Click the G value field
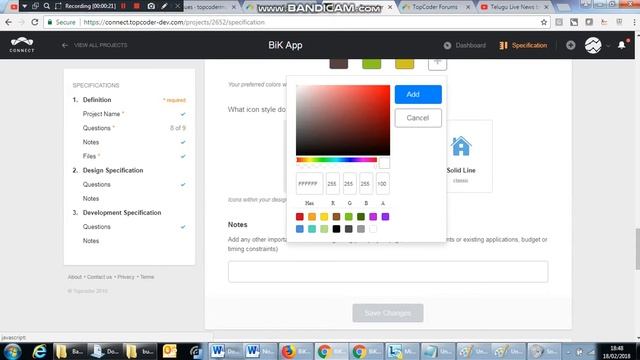The image size is (640, 360). (x=349, y=184)
